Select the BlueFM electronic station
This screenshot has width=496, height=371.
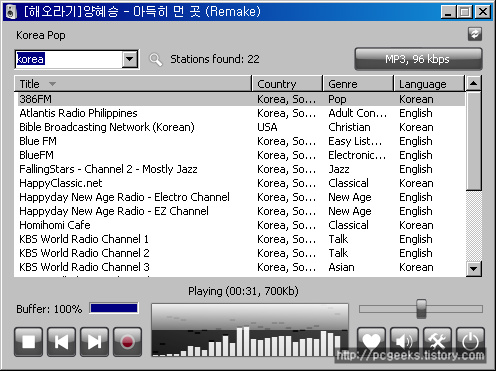[x=241, y=155]
